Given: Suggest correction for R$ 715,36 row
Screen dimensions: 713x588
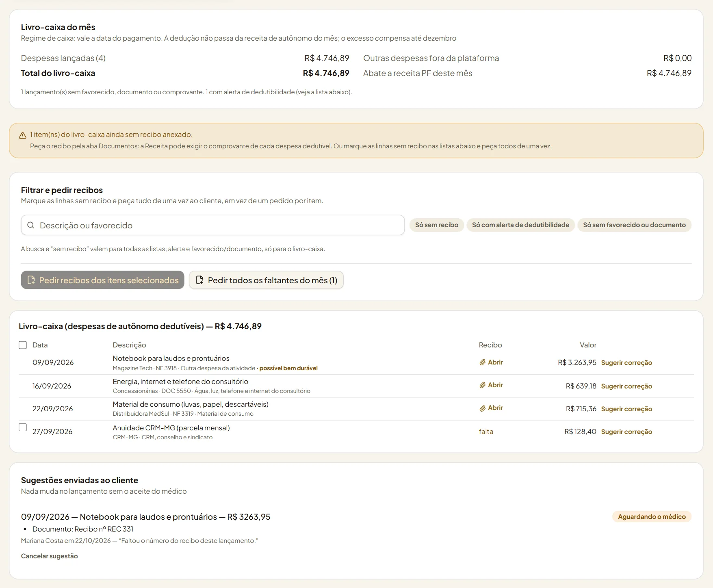Looking at the screenshot, I should (626, 409).
